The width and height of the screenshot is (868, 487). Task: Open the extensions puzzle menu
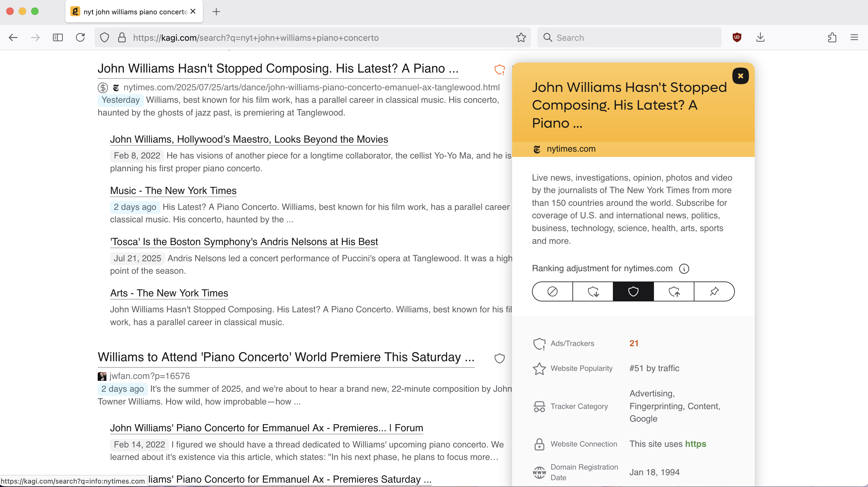(832, 37)
